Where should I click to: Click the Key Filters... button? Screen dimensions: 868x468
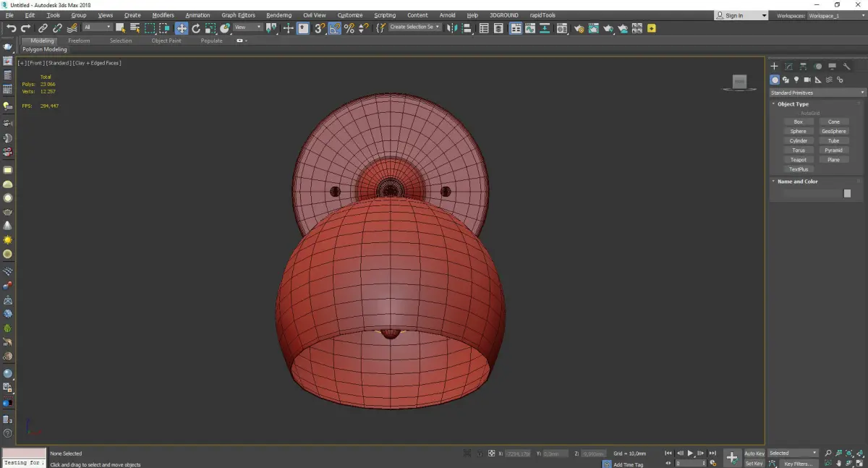pos(798,464)
